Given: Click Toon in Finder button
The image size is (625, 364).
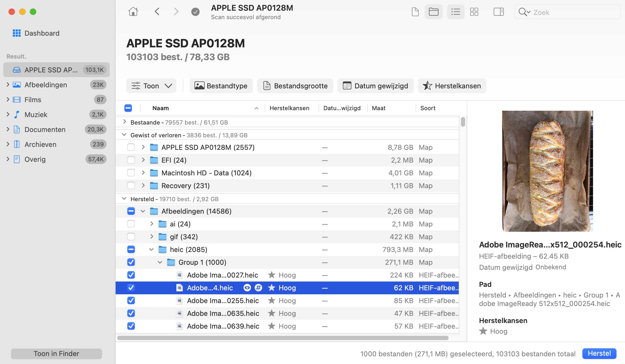Looking at the screenshot, I should point(56,353).
